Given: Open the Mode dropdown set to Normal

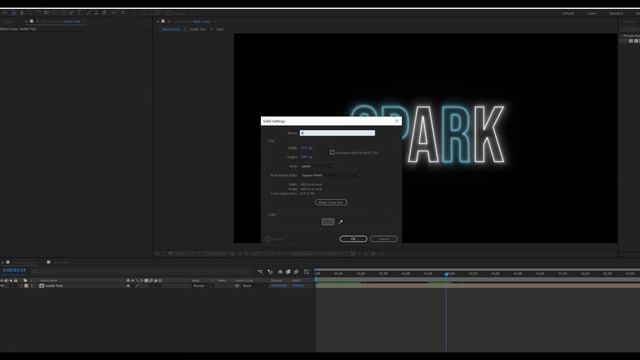Looking at the screenshot, I should pos(200,286).
